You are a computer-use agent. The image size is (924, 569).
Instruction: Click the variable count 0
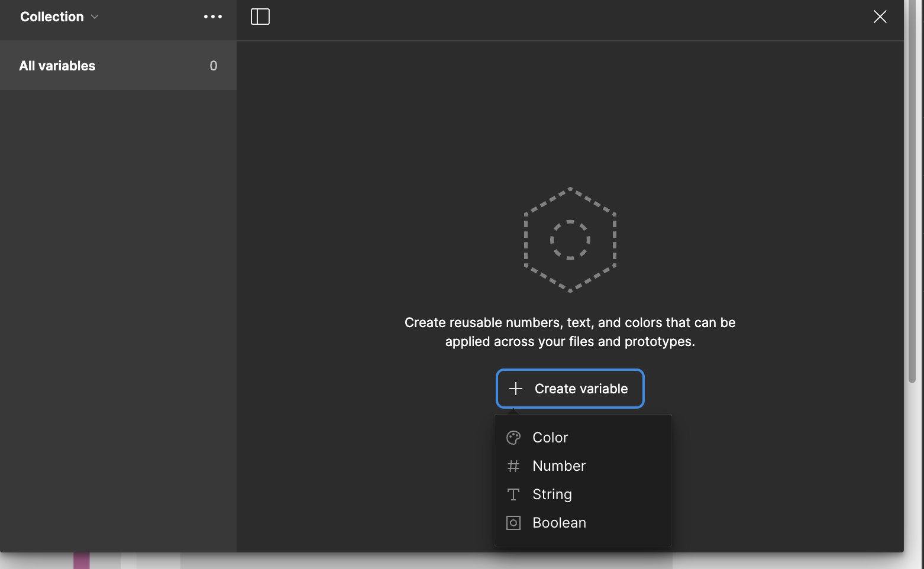tap(214, 66)
